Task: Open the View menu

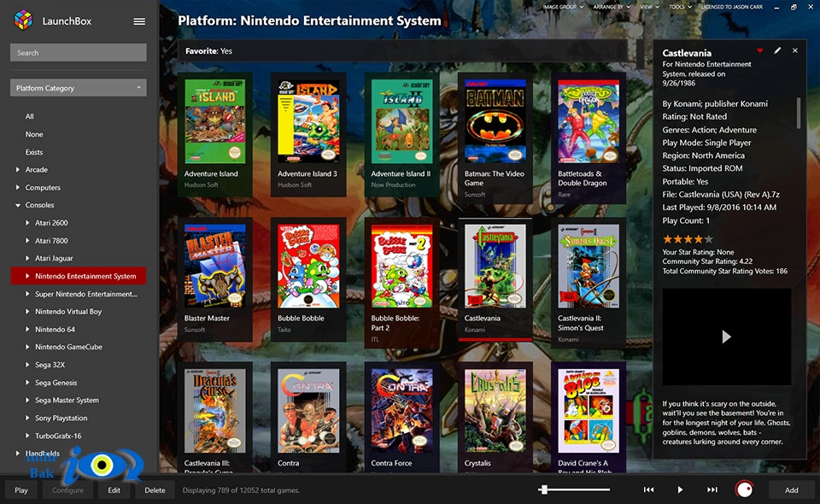Action: coord(649,7)
